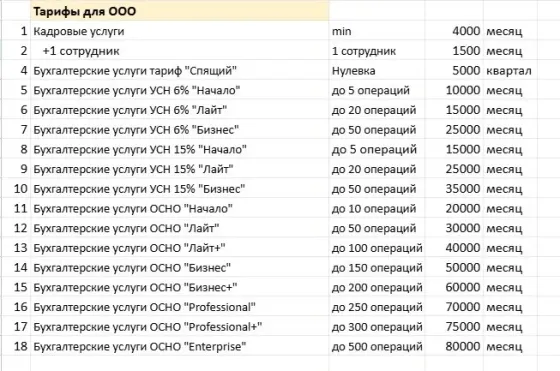Click УСН 15% "Бизнес" service cell

tap(180, 189)
